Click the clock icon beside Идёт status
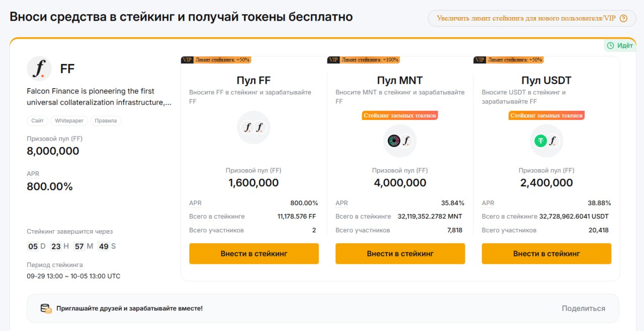The image size is (644, 331). (611, 45)
